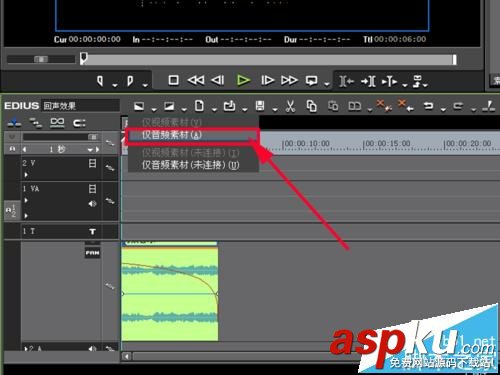Viewport: 500px width, 375px height.
Task: Expand the 2 V track
Action: (26, 175)
